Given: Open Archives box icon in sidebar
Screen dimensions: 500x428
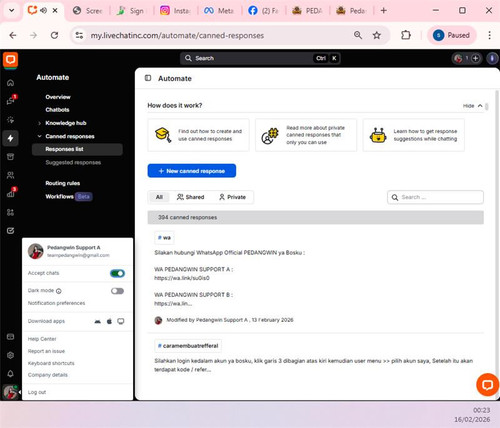Looking at the screenshot, I should coord(10,157).
